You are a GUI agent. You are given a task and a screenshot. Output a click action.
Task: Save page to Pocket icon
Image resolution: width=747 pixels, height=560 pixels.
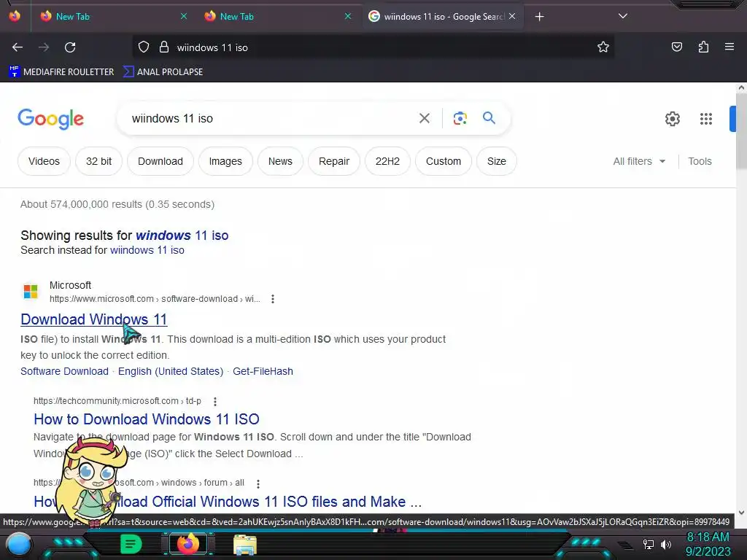[x=677, y=47]
